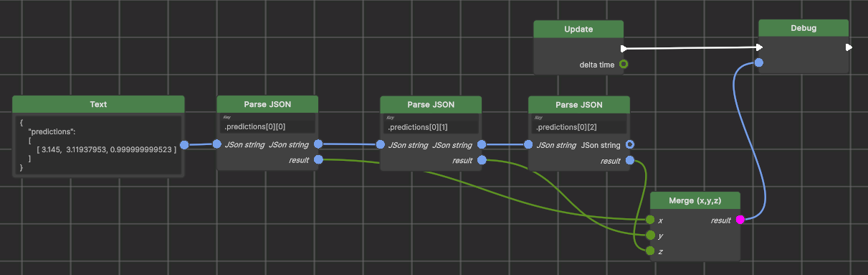The width and height of the screenshot is (868, 275).
Task: Click the Text node JSON content field
Action: click(x=98, y=144)
